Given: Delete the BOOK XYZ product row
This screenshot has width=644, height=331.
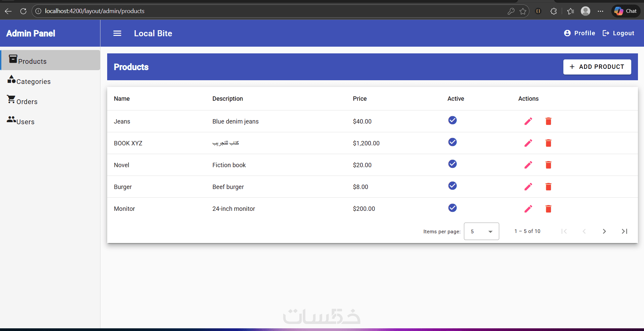Looking at the screenshot, I should (548, 143).
